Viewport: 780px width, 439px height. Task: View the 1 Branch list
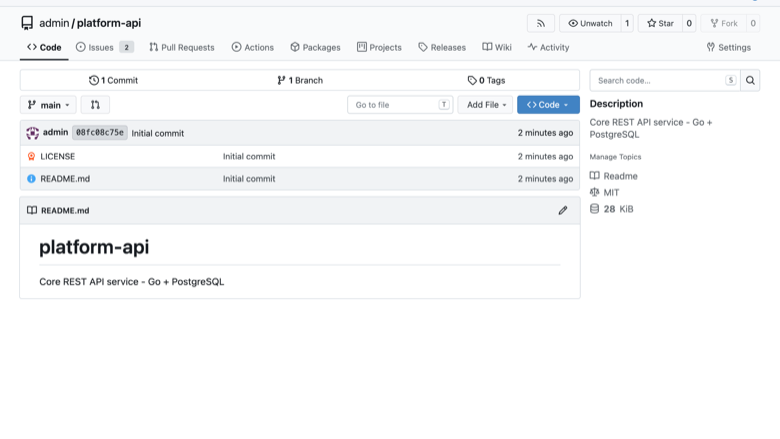(300, 80)
